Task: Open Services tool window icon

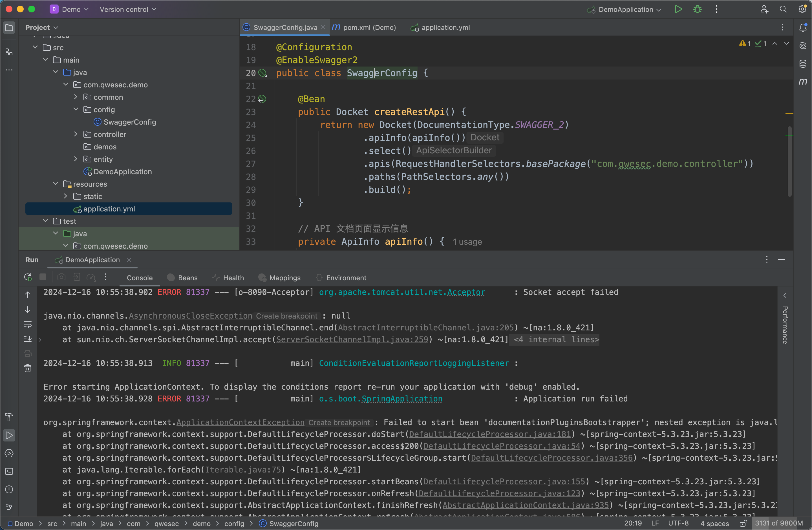Action: 9,453
